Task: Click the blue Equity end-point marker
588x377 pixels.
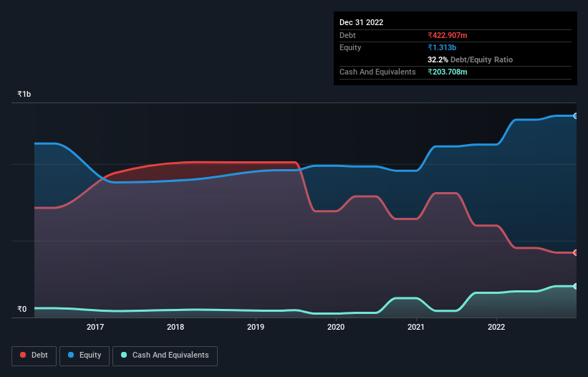Action: coord(576,116)
